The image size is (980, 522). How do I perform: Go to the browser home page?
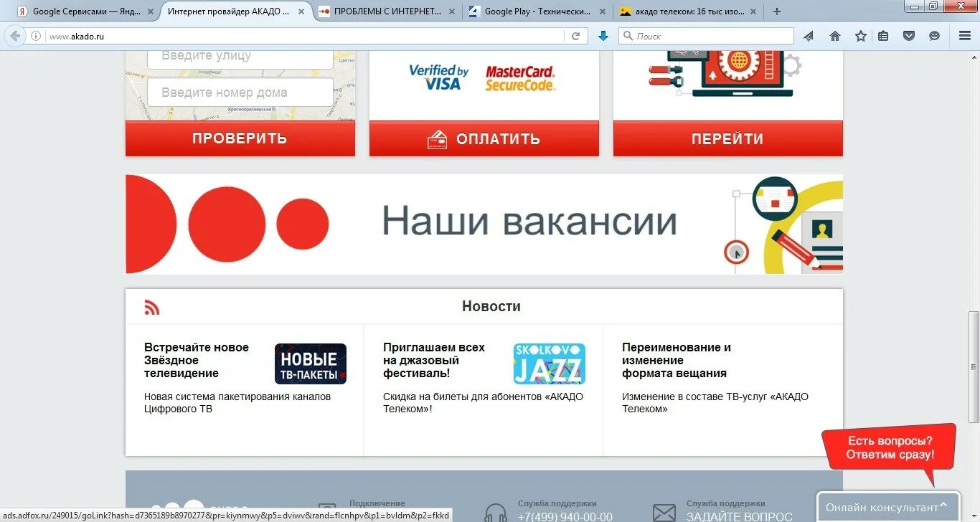point(835,36)
